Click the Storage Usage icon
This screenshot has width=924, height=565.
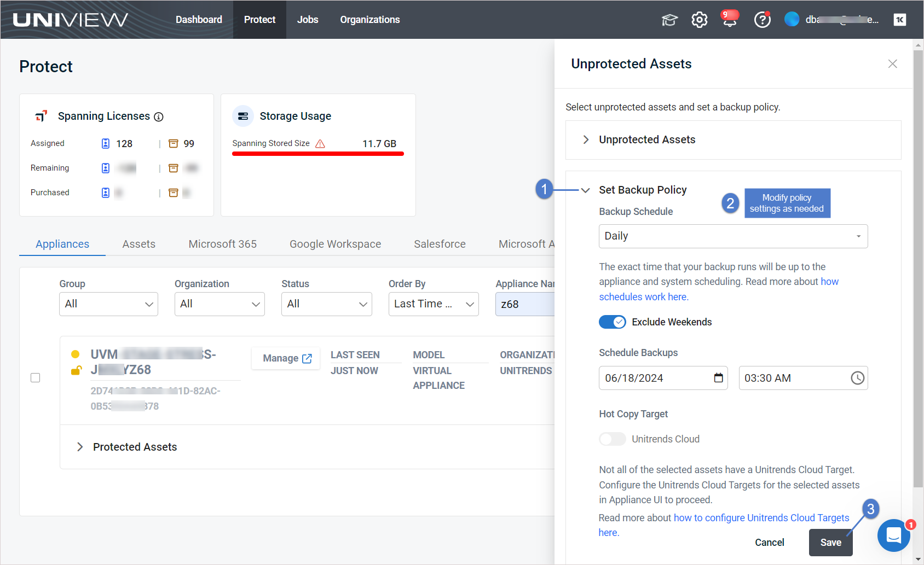click(x=243, y=116)
